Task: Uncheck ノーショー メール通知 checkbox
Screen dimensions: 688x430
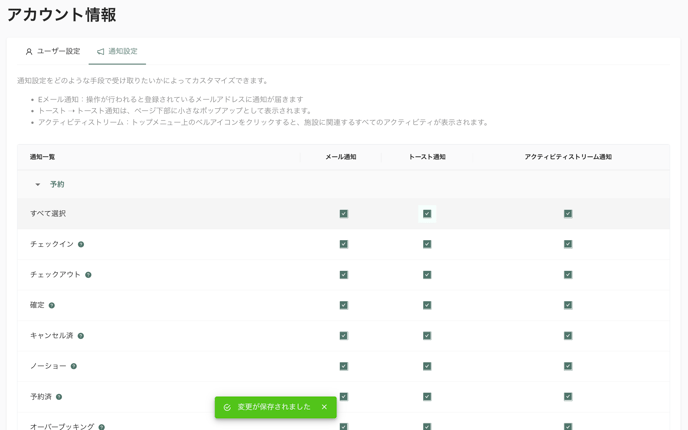Action: [344, 366]
